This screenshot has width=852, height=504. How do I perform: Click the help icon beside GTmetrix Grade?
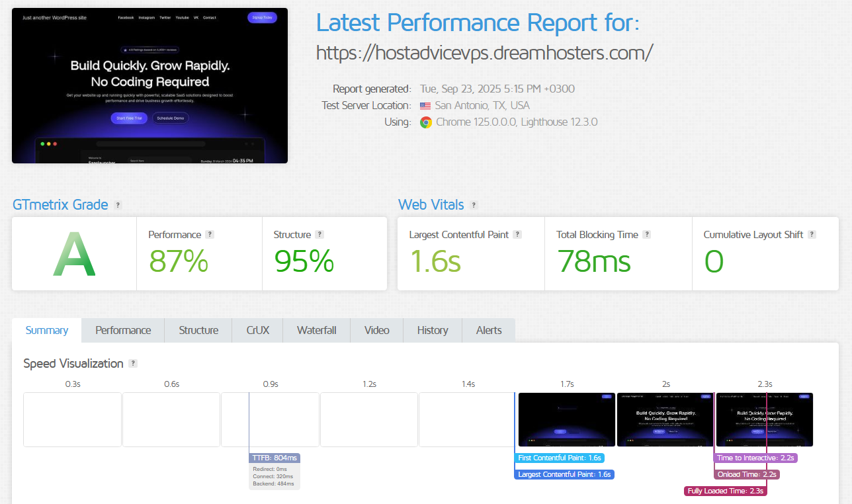tap(118, 205)
